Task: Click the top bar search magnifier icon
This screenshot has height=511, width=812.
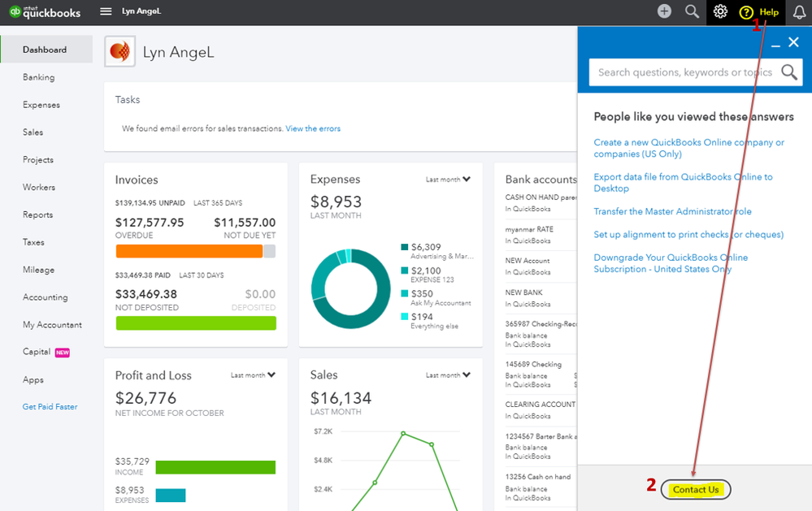Action: click(x=692, y=11)
